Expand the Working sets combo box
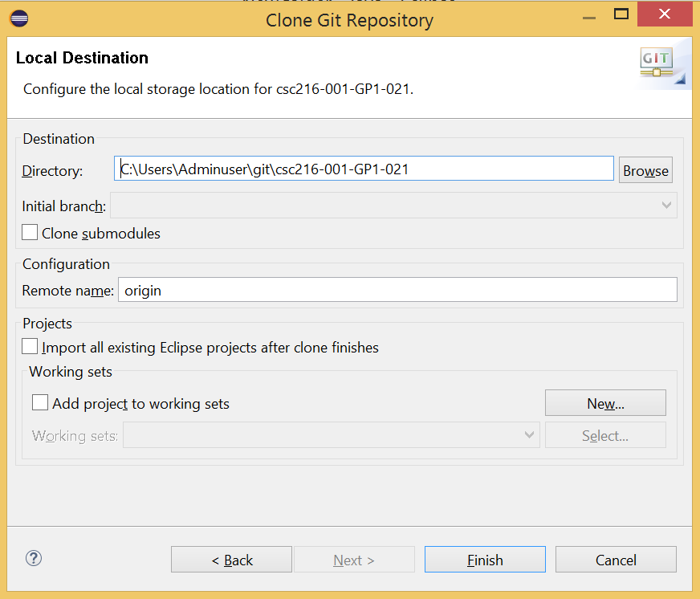The width and height of the screenshot is (700, 599). [x=528, y=434]
